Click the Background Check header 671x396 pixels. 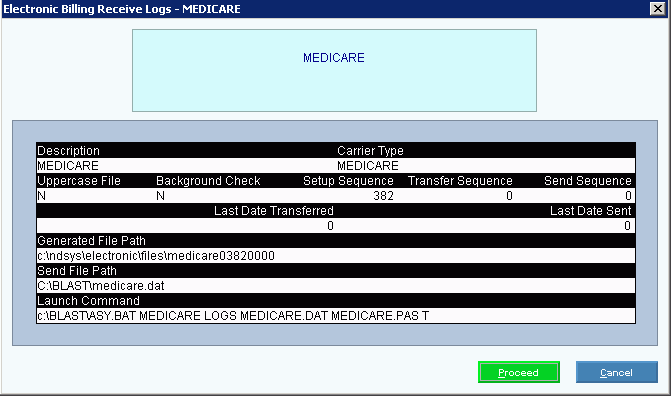pos(208,181)
